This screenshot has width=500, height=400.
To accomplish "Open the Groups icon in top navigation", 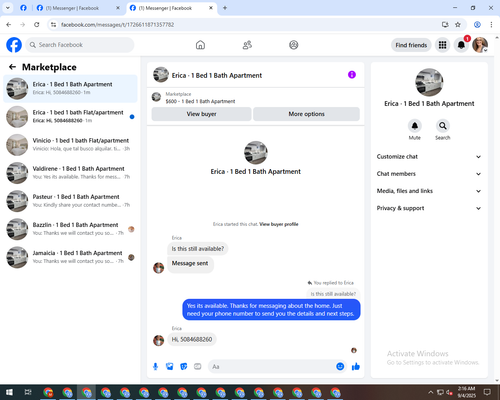I will (294, 45).
